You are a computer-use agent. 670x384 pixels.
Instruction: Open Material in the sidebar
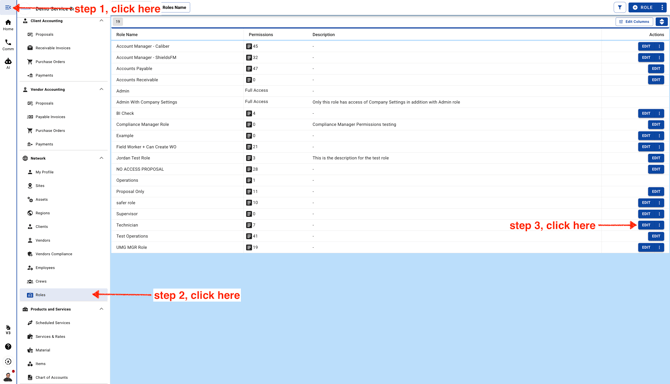[x=42, y=350]
